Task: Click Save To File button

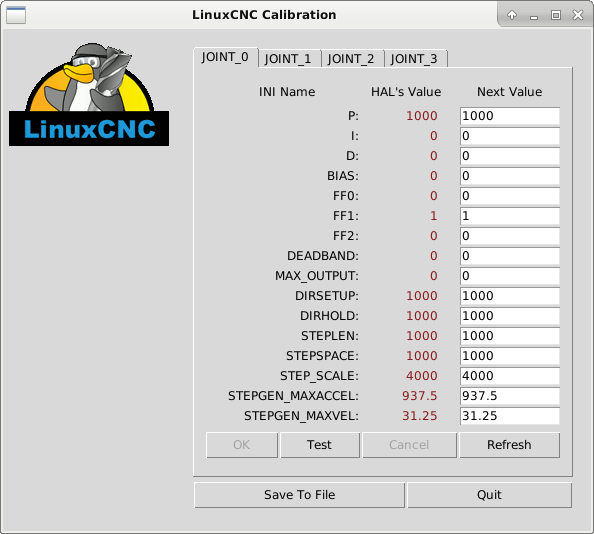Action: click(299, 495)
